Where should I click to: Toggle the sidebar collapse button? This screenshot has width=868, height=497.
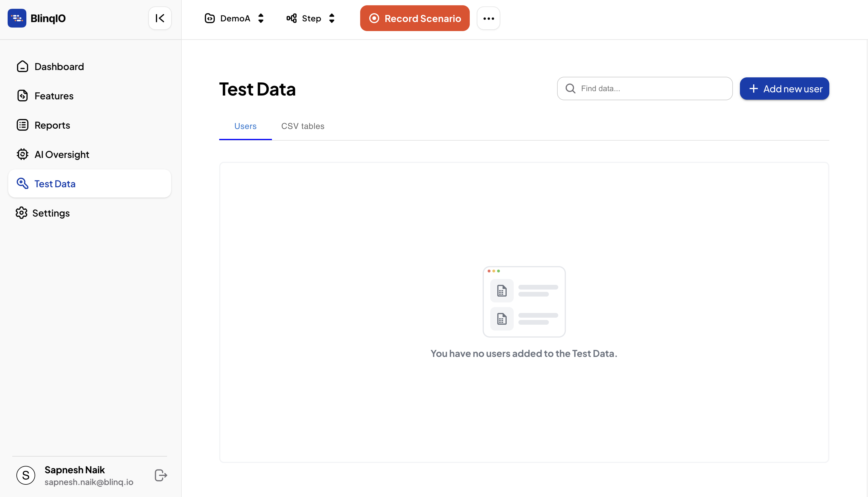tap(160, 18)
